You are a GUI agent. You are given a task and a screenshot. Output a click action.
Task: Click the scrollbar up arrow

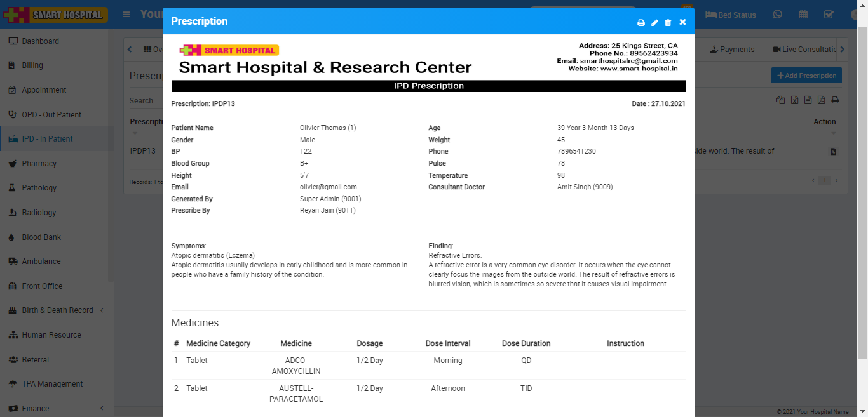click(x=862, y=4)
